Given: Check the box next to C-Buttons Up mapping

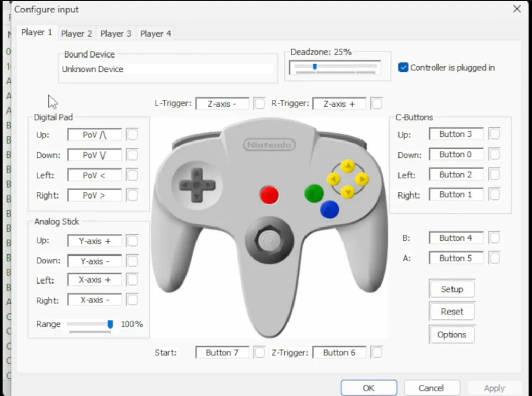Looking at the screenshot, I should 494,134.
